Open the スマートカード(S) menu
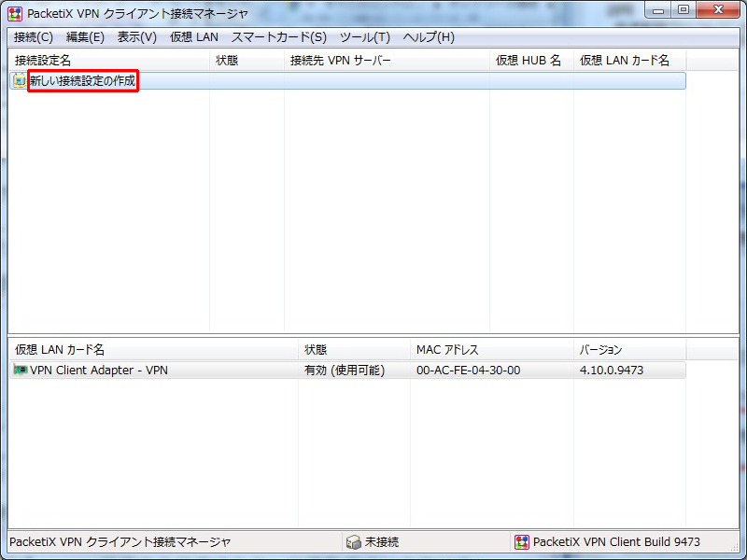Image resolution: width=747 pixels, height=560 pixels. coord(278,37)
